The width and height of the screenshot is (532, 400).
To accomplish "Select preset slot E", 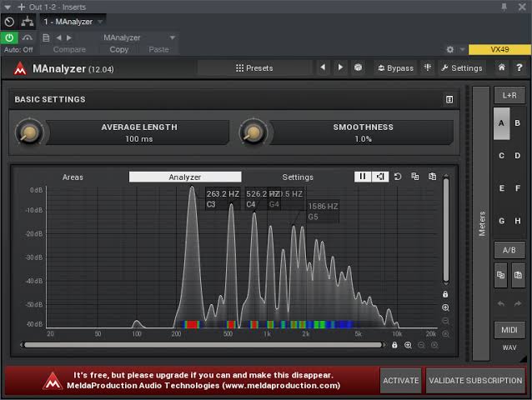I will [x=501, y=188].
